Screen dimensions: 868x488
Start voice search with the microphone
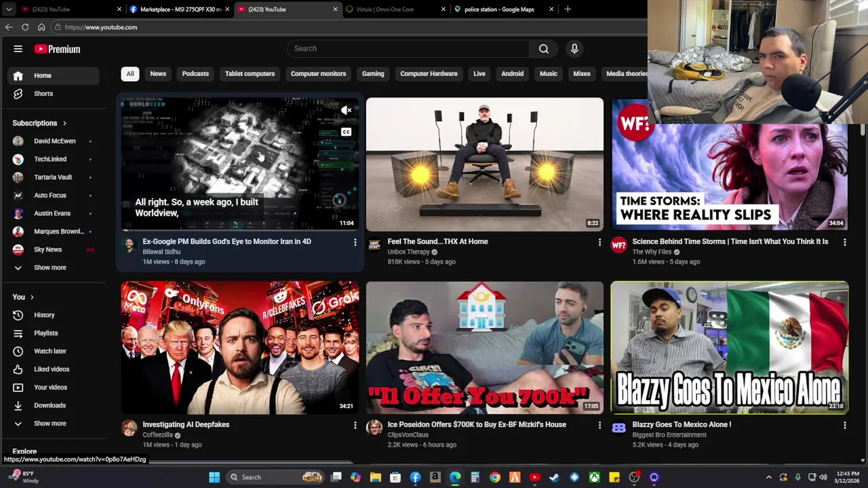click(x=574, y=48)
